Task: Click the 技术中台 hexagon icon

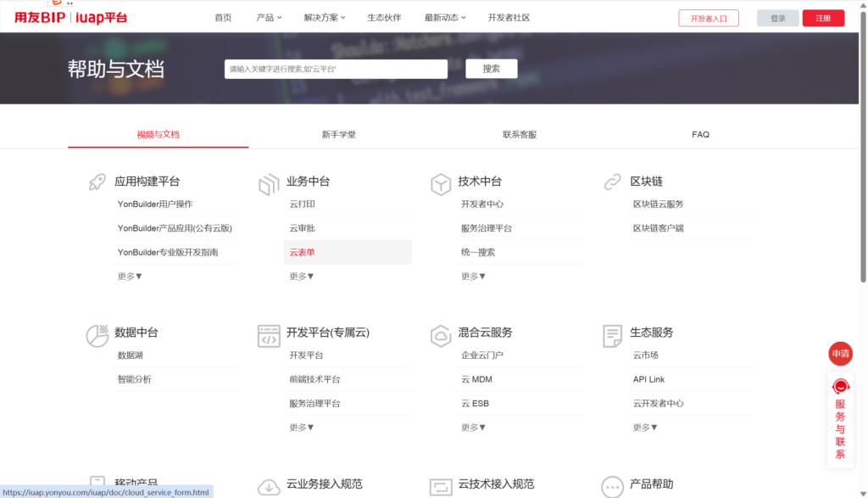Action: [x=440, y=183]
